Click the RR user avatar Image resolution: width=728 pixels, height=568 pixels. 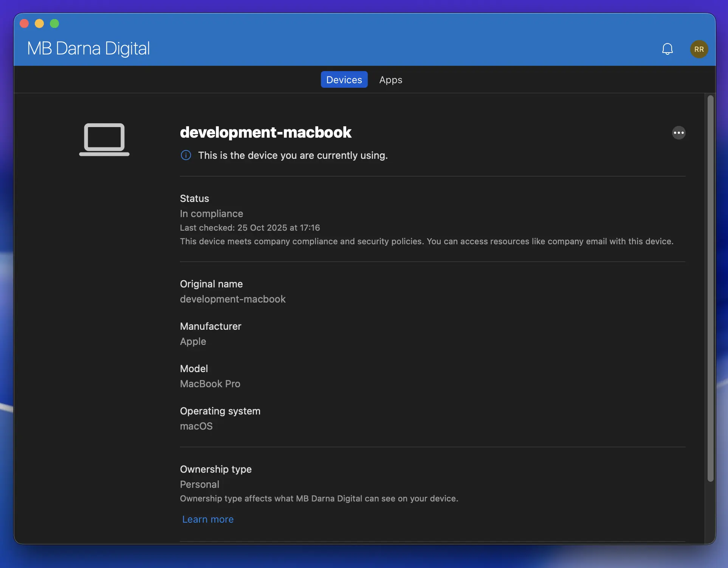coord(699,49)
